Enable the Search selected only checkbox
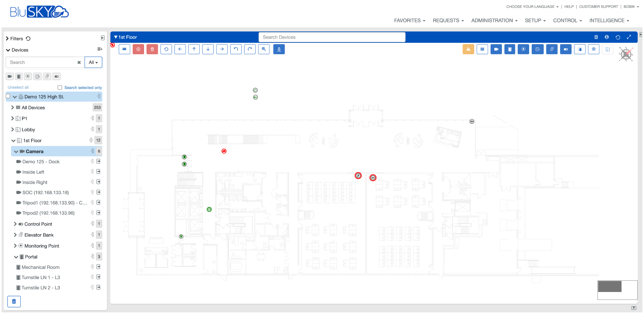 (60, 87)
